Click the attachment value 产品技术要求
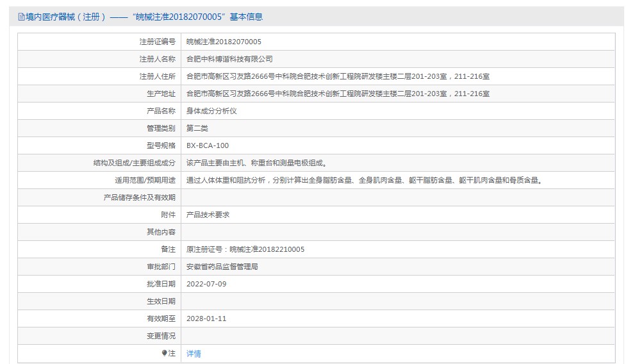 208,215
